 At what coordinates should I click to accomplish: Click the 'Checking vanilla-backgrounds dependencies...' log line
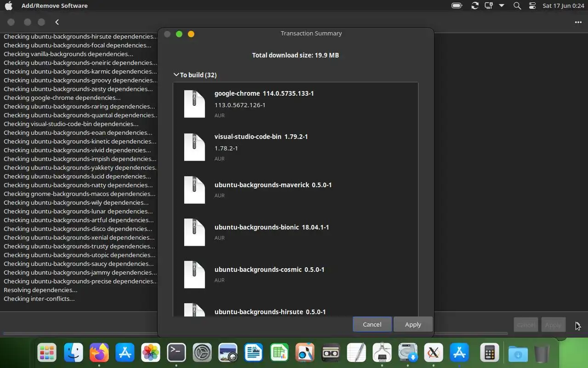[68, 54]
